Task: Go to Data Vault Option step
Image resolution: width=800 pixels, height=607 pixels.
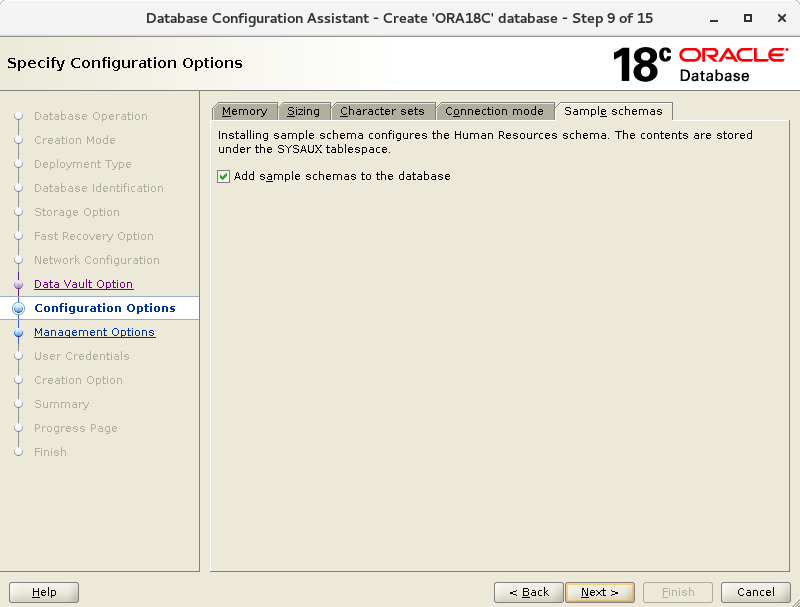Action: (84, 284)
